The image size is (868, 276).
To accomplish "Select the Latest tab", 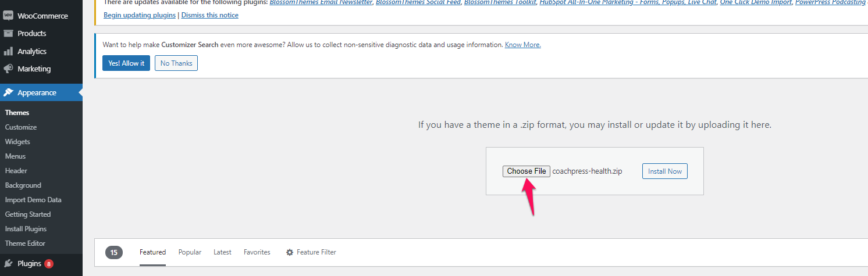I will 222,252.
